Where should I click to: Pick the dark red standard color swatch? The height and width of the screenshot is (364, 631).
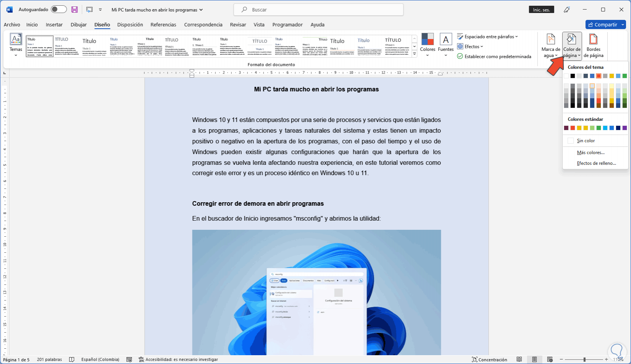pos(566,128)
